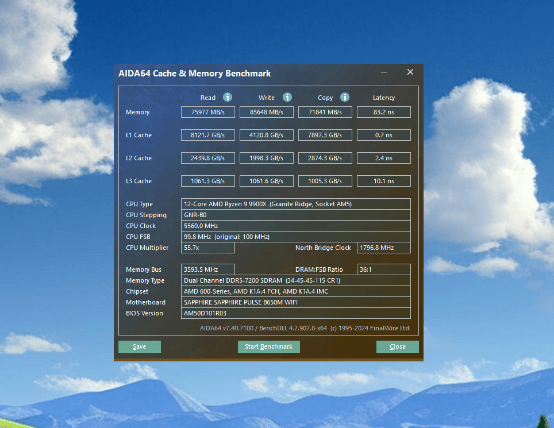Click the CPU Multiplier field 55.7x

tap(208, 248)
